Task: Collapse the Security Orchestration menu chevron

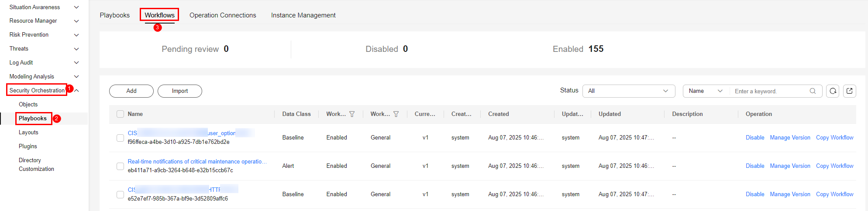Action: click(76, 91)
